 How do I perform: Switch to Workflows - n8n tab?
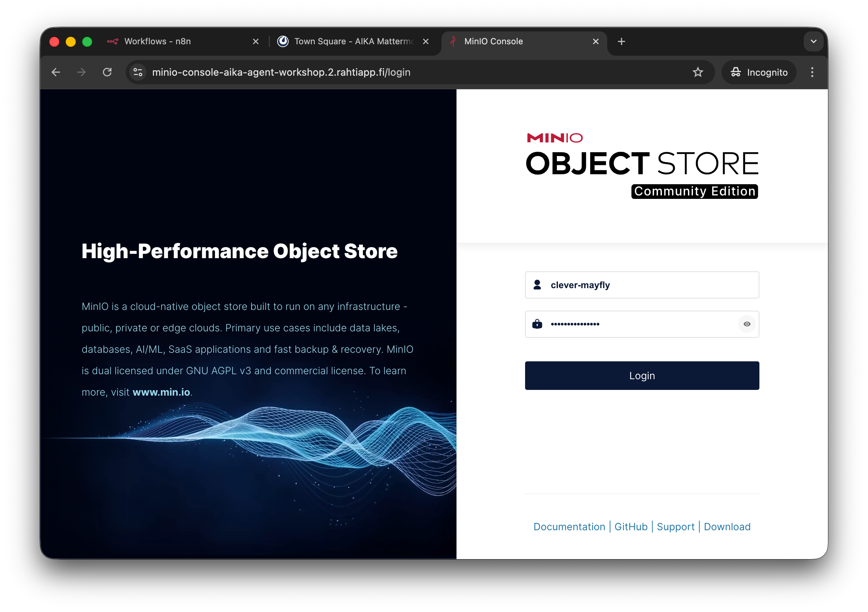(x=158, y=41)
